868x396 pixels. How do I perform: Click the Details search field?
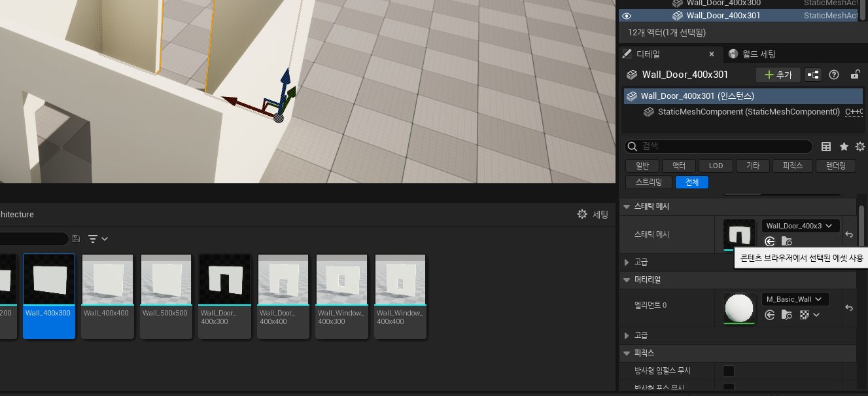(718, 147)
